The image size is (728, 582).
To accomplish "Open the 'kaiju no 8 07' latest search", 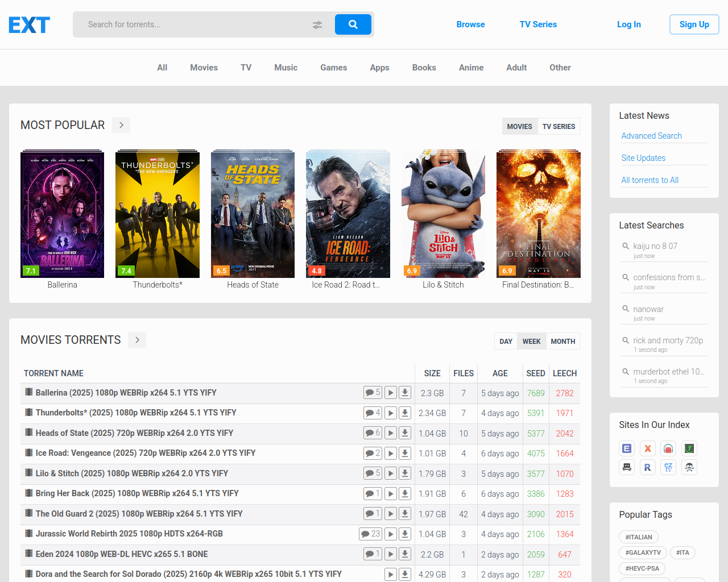I will tap(655, 246).
